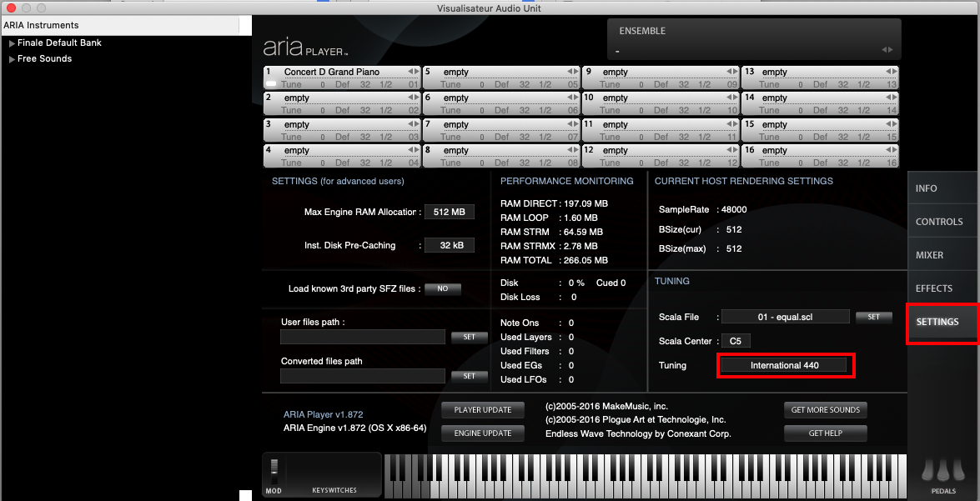The height and width of the screenshot is (501, 980).
Task: Click the arrows on slot 13
Action: [x=891, y=73]
